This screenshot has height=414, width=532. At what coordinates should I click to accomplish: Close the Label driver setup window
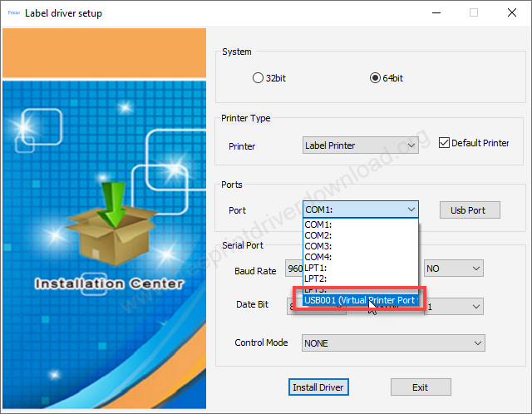(x=511, y=13)
